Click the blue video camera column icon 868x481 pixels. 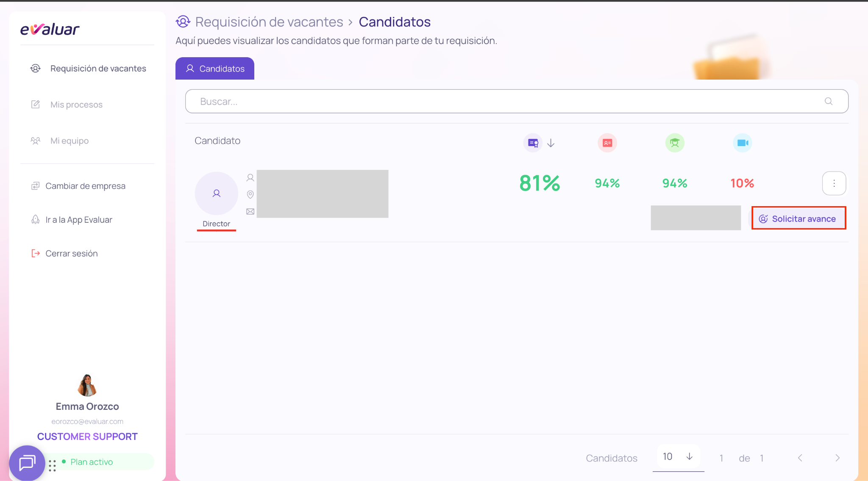coord(743,143)
